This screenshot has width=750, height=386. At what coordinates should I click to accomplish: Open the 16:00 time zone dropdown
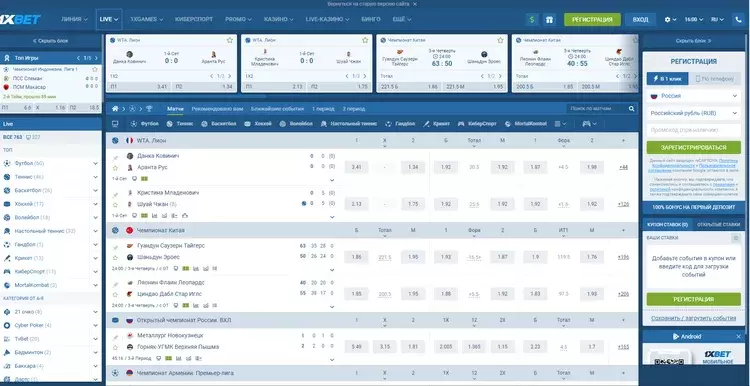(694, 20)
